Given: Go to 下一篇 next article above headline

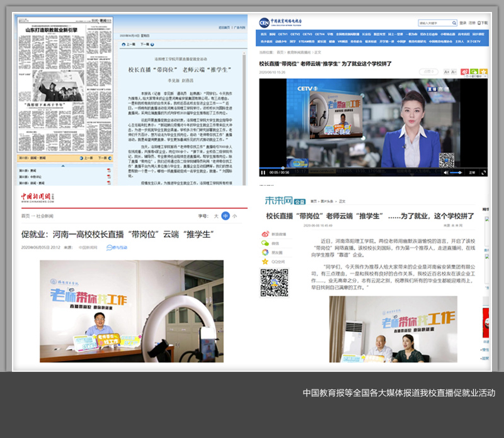Looking at the screenshot, I should 144,45.
